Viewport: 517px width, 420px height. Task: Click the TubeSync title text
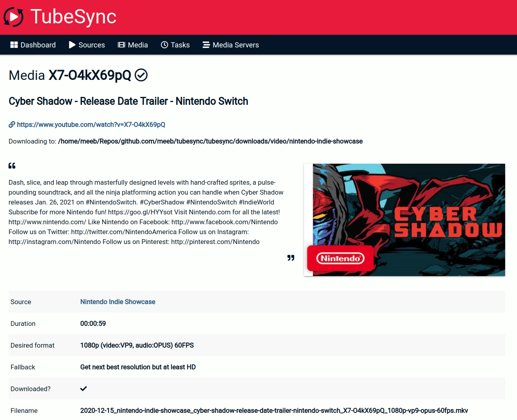tap(74, 17)
